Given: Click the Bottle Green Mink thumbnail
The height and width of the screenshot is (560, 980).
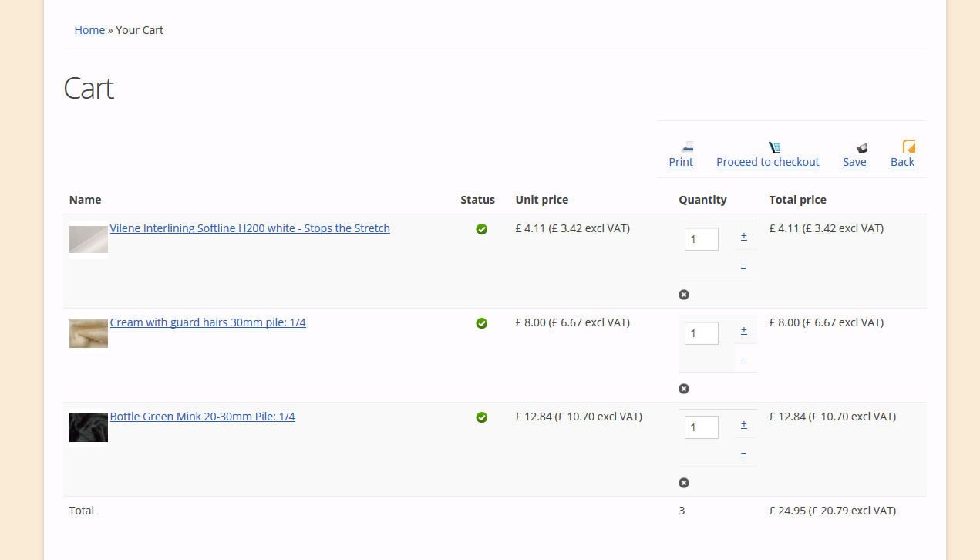Looking at the screenshot, I should click(x=89, y=428).
